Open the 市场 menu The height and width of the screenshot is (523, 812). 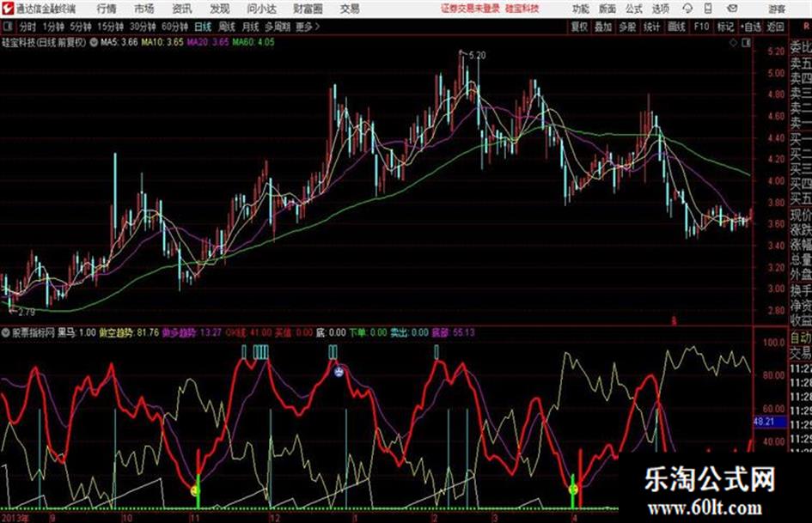tap(144, 9)
